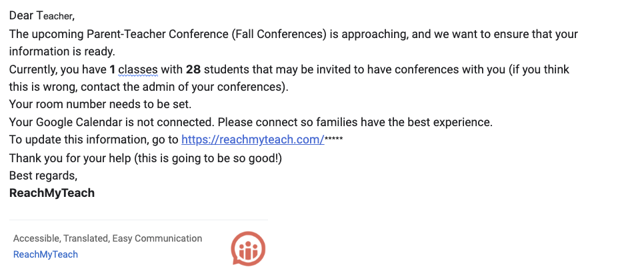
Task: Click the "Accessible, Translated, Easy Communication" tagline
Action: click(x=107, y=238)
